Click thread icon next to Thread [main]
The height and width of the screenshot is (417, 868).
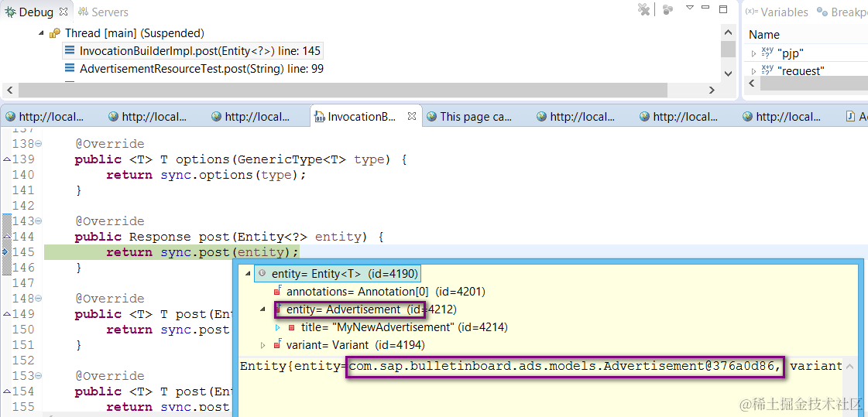[55, 33]
